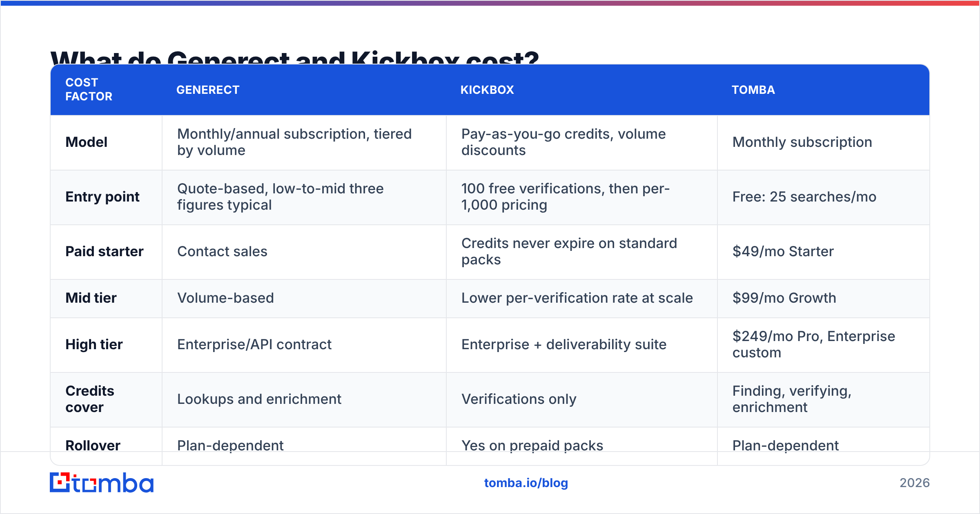Image resolution: width=980 pixels, height=514 pixels.
Task: Click the Tomba logo
Action: click(102, 483)
